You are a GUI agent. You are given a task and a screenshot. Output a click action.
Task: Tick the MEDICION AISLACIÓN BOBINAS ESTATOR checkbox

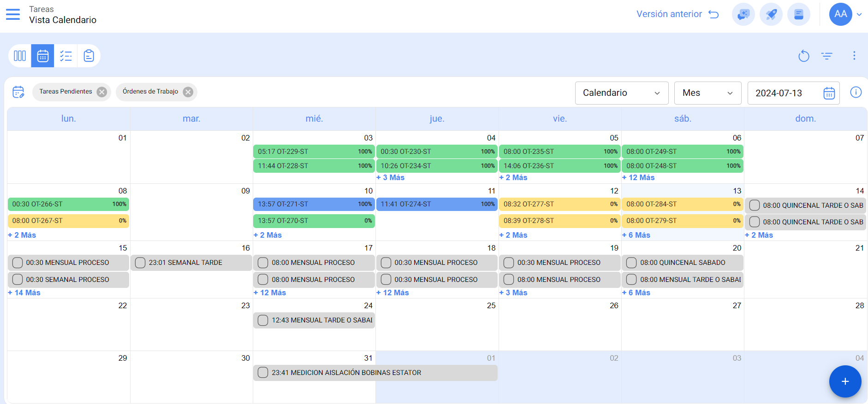[x=263, y=373]
